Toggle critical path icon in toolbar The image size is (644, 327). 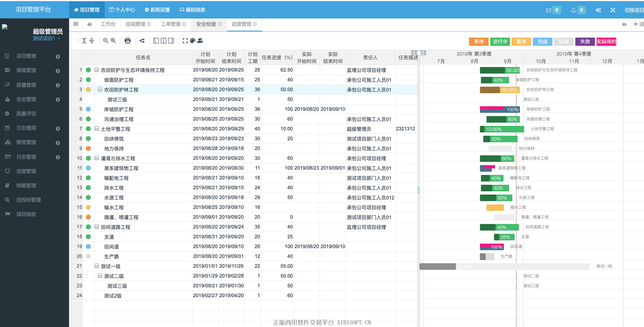142,40
